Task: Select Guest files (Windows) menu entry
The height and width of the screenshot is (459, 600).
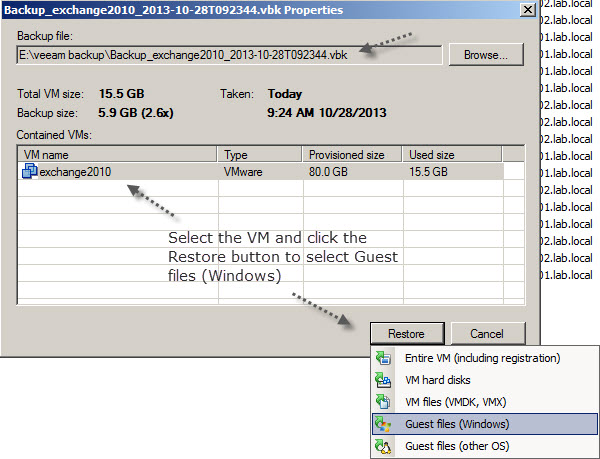Action: point(485,424)
